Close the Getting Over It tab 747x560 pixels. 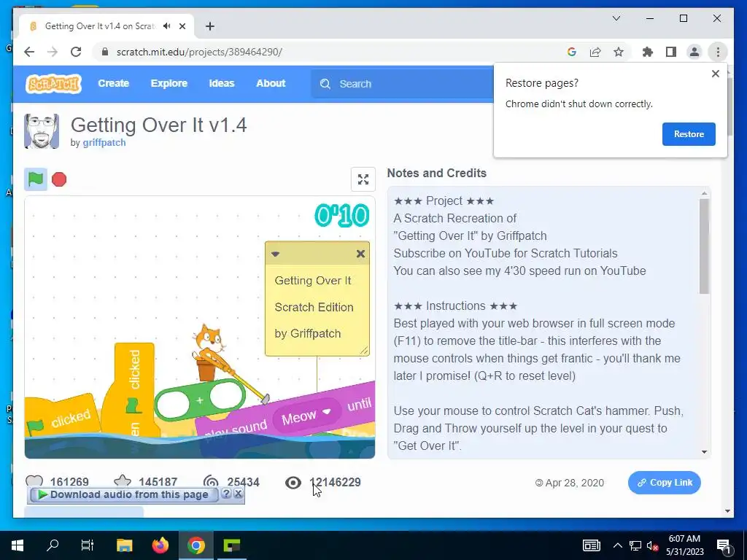pyautogui.click(x=182, y=26)
